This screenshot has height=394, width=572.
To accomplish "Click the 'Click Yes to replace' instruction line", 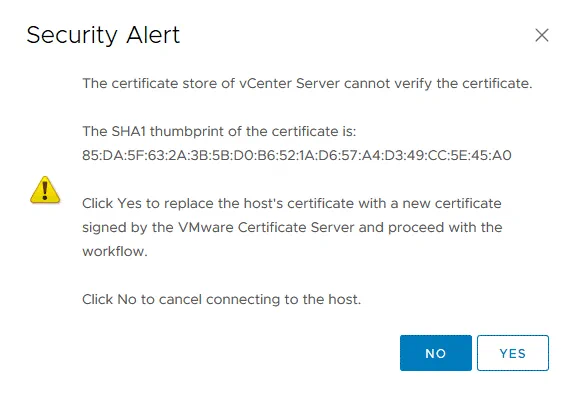I will click(x=292, y=203).
